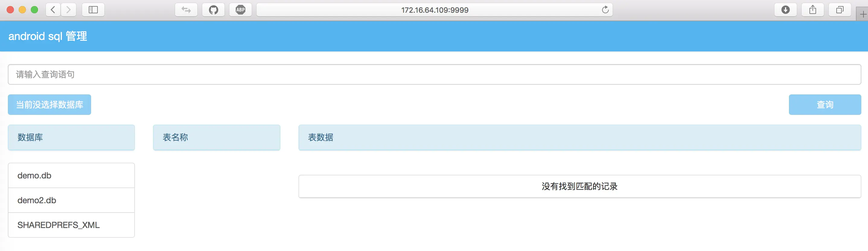868x251 pixels.
Task: Reload the page with refresh icon
Action: pos(605,10)
